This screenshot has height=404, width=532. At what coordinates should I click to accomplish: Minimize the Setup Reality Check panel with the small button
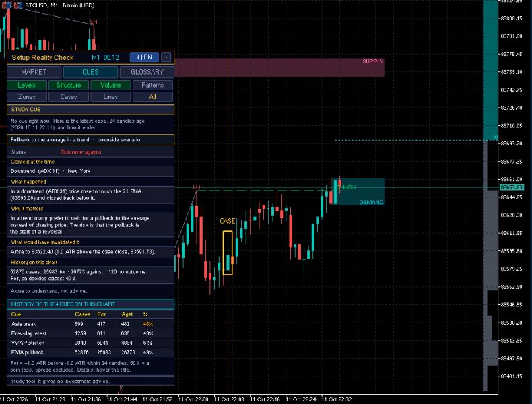[x=166, y=57]
